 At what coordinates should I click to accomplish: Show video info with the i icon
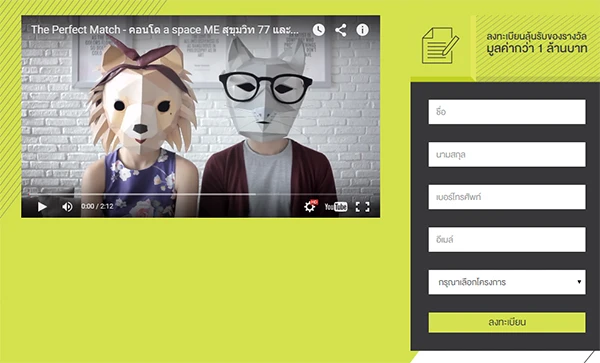(x=362, y=30)
